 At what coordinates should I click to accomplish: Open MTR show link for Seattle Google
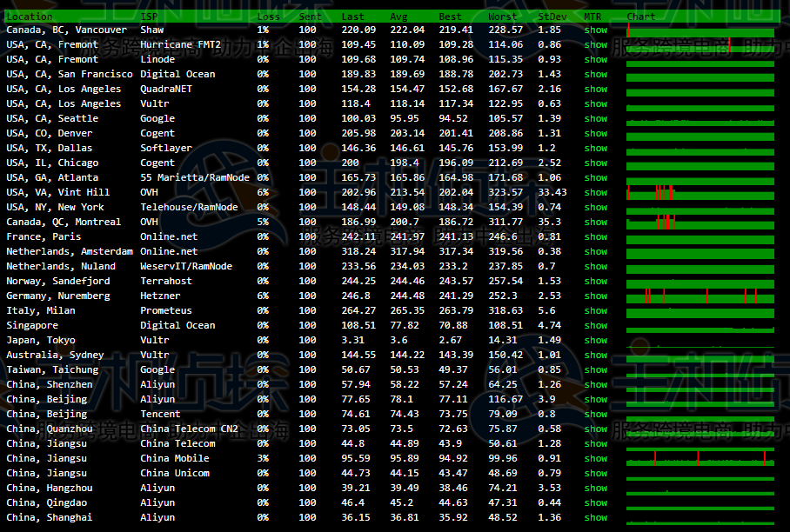tap(595, 119)
